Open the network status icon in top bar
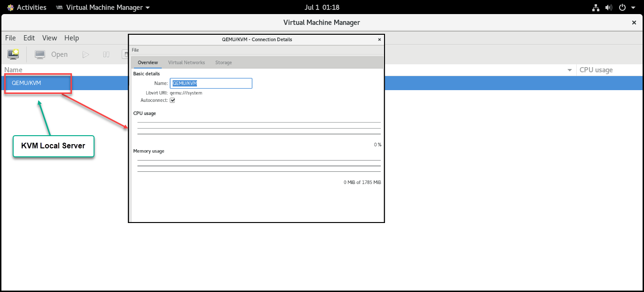Screen dimensions: 644x292 596,8
